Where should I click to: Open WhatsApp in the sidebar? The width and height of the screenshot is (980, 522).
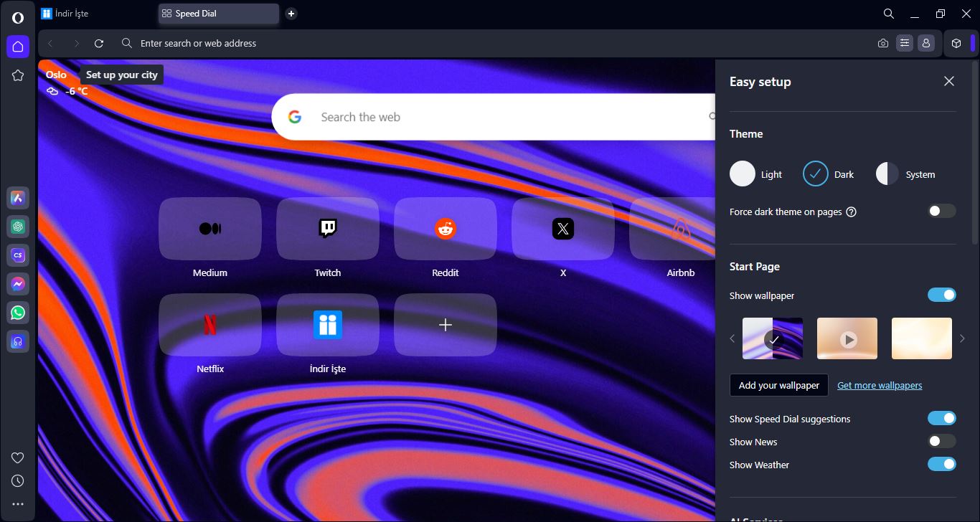pyautogui.click(x=18, y=313)
